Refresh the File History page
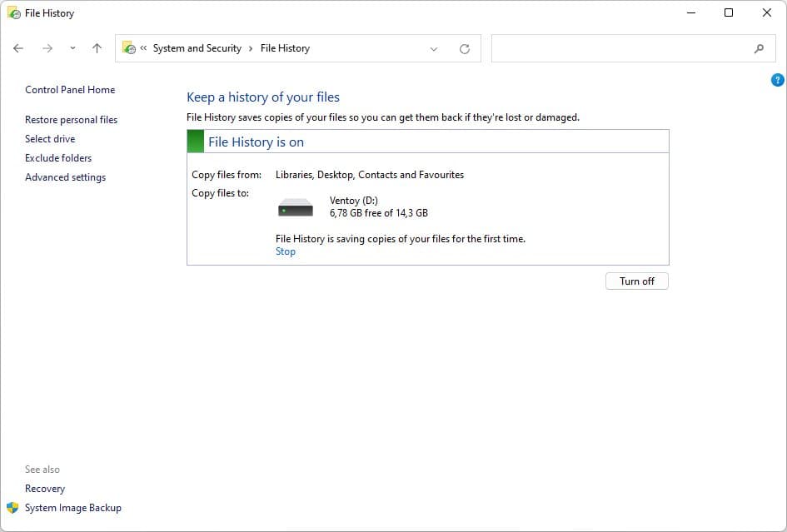 (465, 48)
